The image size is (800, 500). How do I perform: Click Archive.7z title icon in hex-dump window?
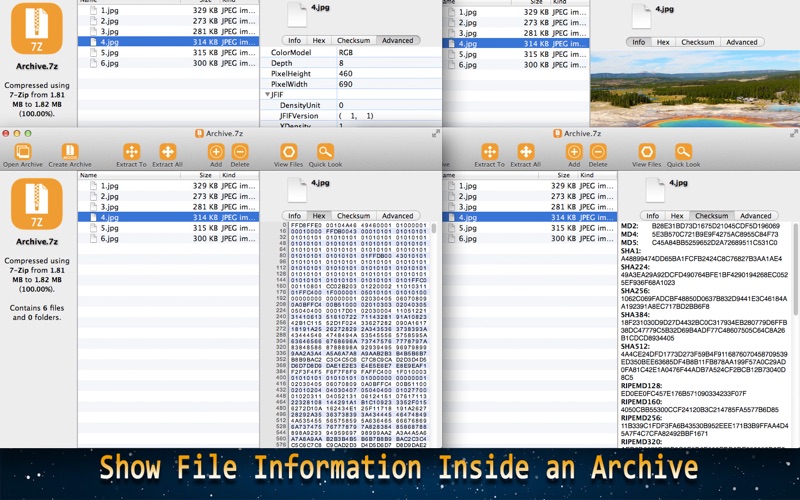point(199,134)
